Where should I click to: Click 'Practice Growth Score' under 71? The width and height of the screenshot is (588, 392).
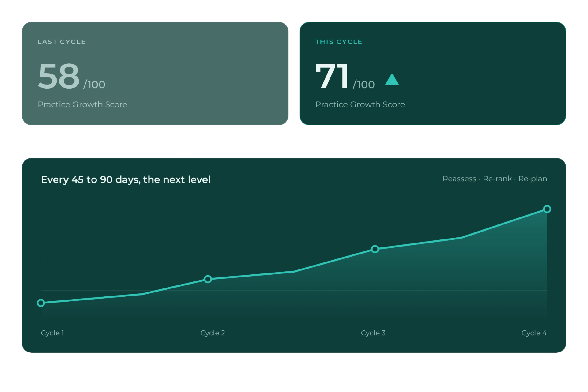click(x=360, y=104)
